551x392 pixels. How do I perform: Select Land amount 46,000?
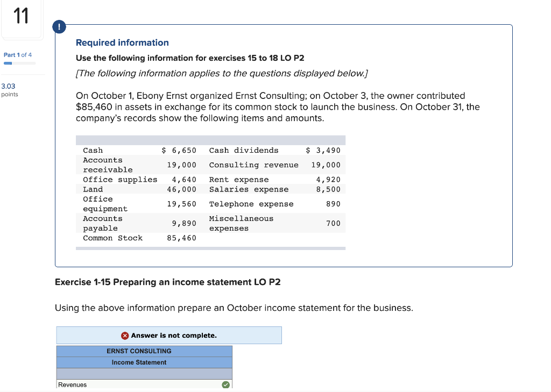click(x=181, y=189)
